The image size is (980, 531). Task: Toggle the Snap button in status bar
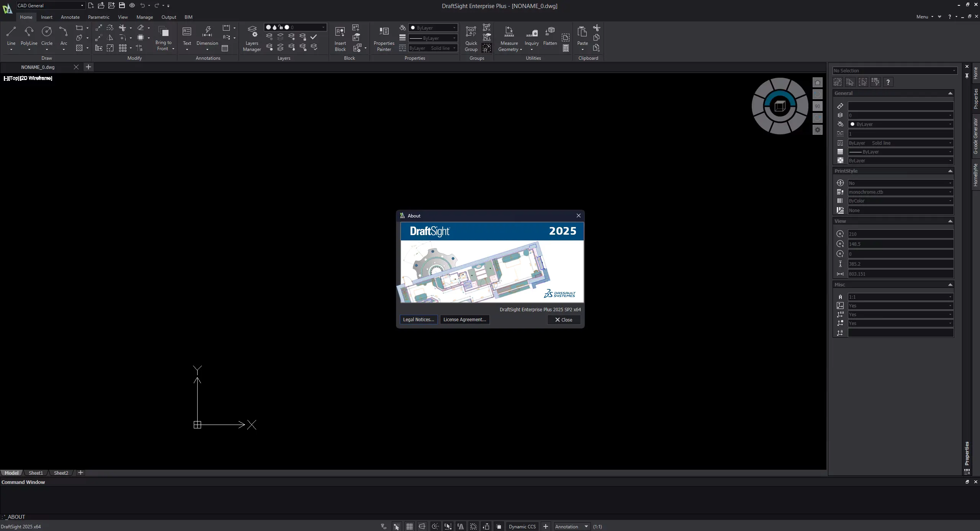pyautogui.click(x=396, y=526)
